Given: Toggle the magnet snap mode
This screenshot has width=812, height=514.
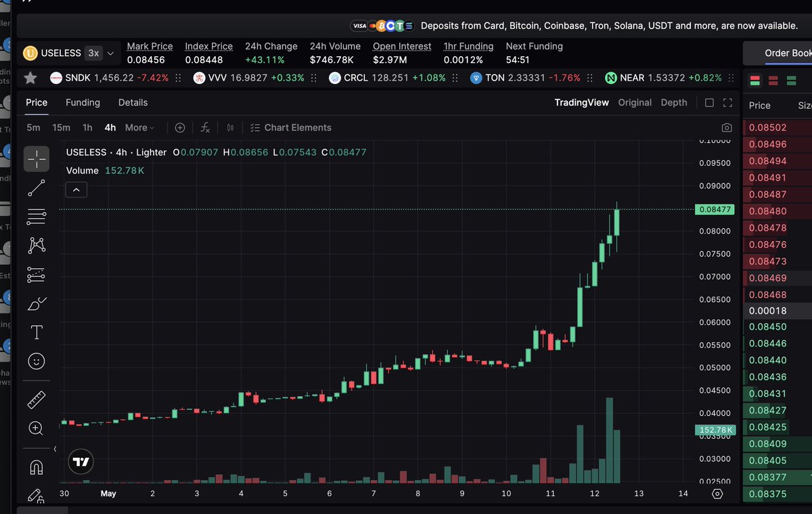Looking at the screenshot, I should coord(37,468).
